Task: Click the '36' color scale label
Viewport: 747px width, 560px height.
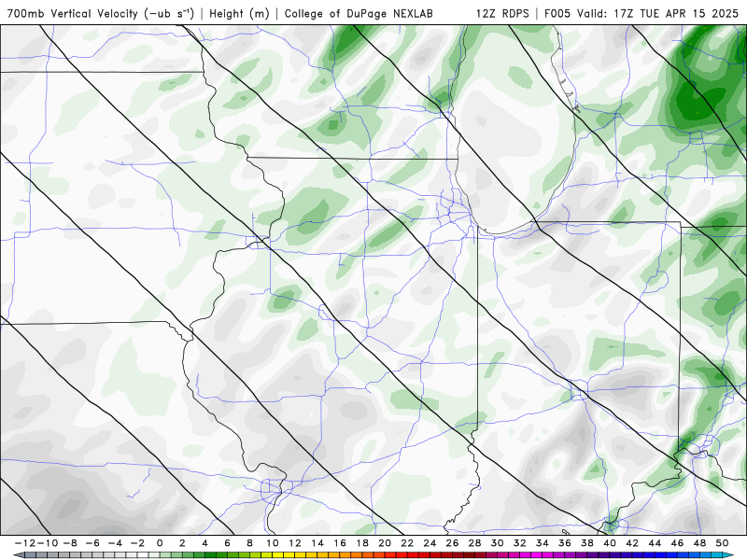Action: pos(565,543)
